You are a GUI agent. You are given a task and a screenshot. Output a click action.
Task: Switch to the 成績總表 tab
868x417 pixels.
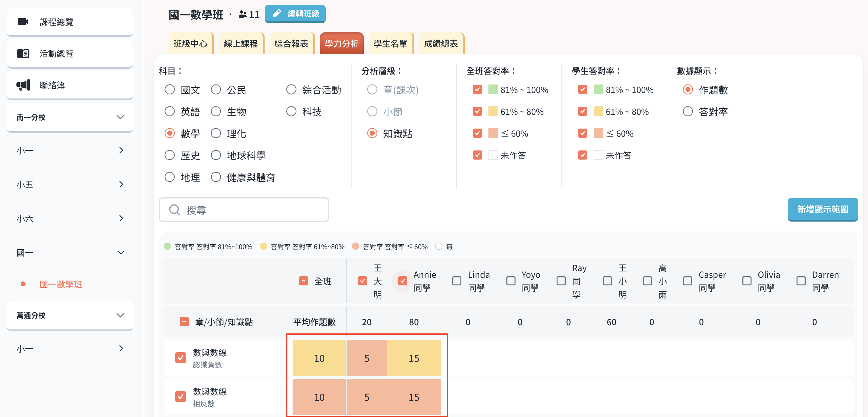[441, 43]
